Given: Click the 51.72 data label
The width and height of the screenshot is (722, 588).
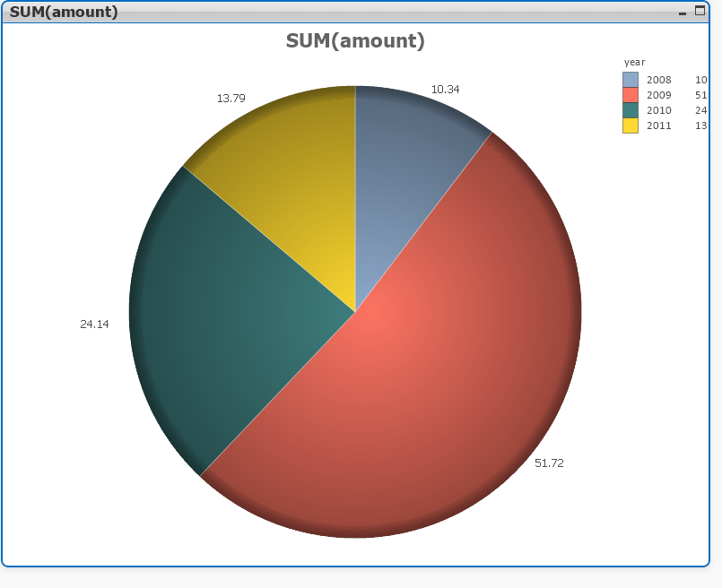Looking at the screenshot, I should click(x=551, y=464).
